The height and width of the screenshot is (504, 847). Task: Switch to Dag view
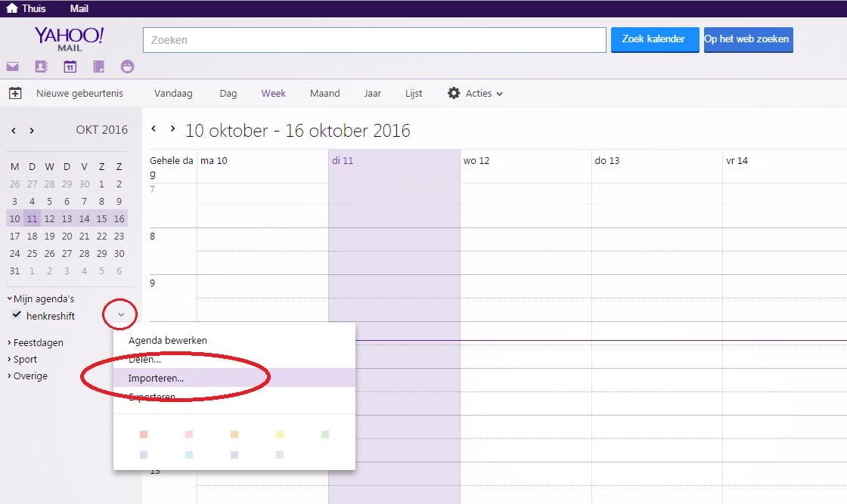point(228,94)
